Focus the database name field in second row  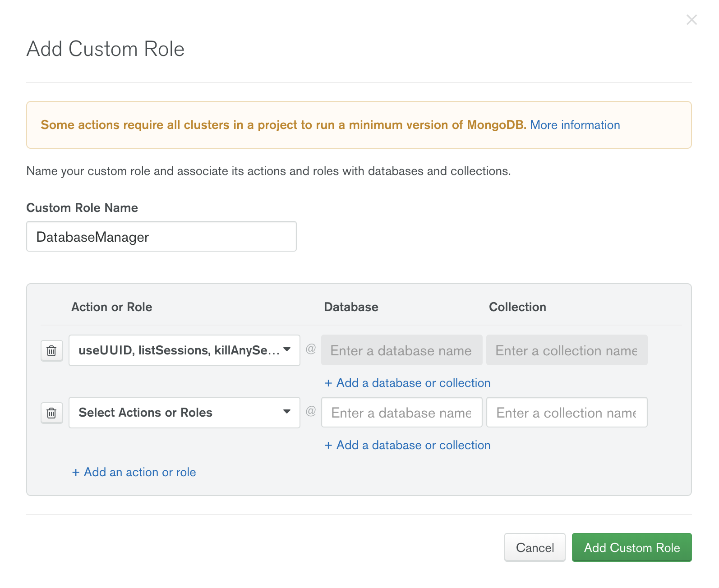(x=402, y=412)
